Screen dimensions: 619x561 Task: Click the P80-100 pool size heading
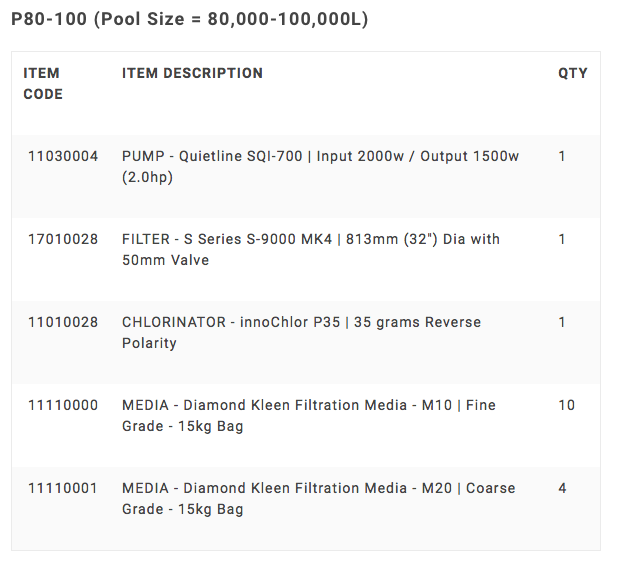click(189, 20)
